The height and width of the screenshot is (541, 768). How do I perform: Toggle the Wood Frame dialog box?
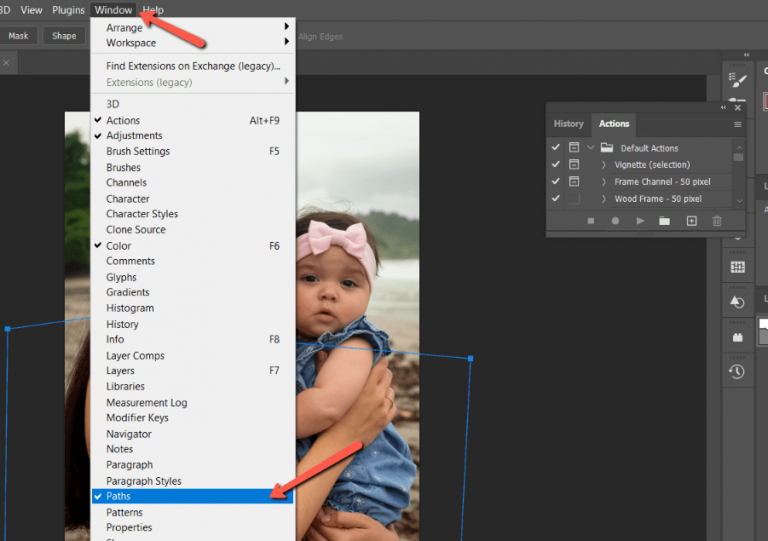point(574,199)
